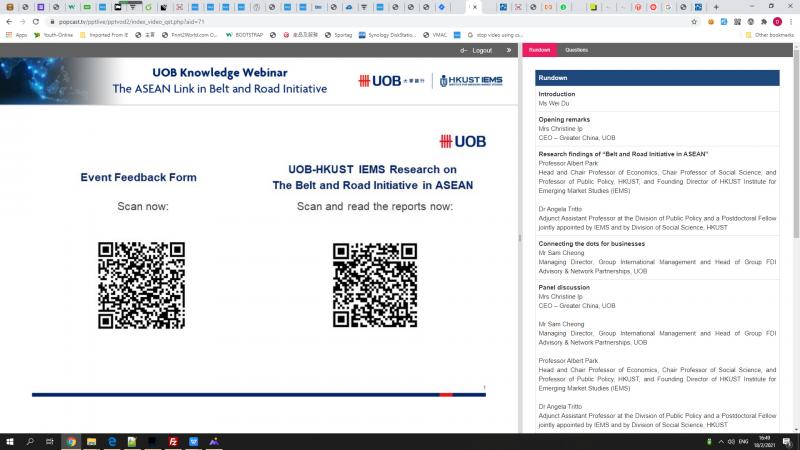Open the Synology DiskStation bookmark
This screenshot has height=450, width=800.
point(387,35)
